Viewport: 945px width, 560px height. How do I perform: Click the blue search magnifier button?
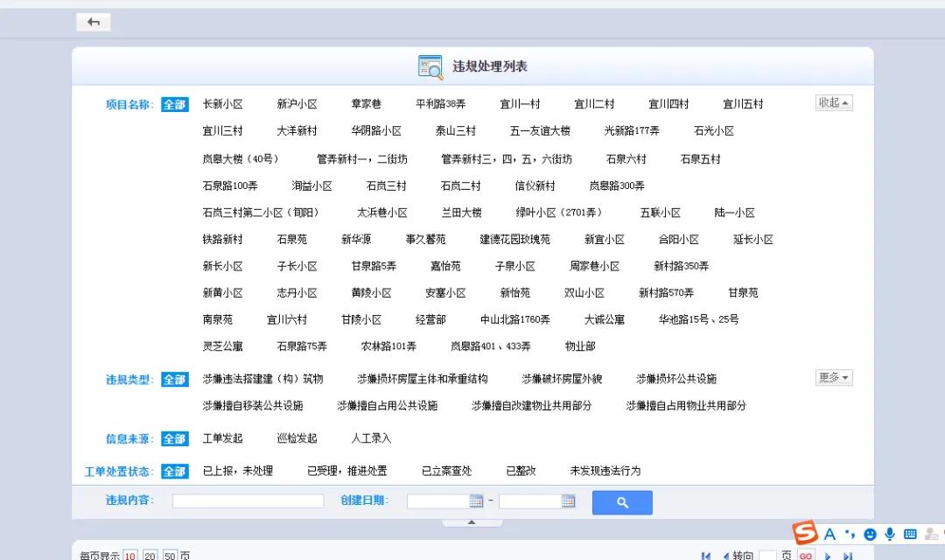(x=621, y=502)
